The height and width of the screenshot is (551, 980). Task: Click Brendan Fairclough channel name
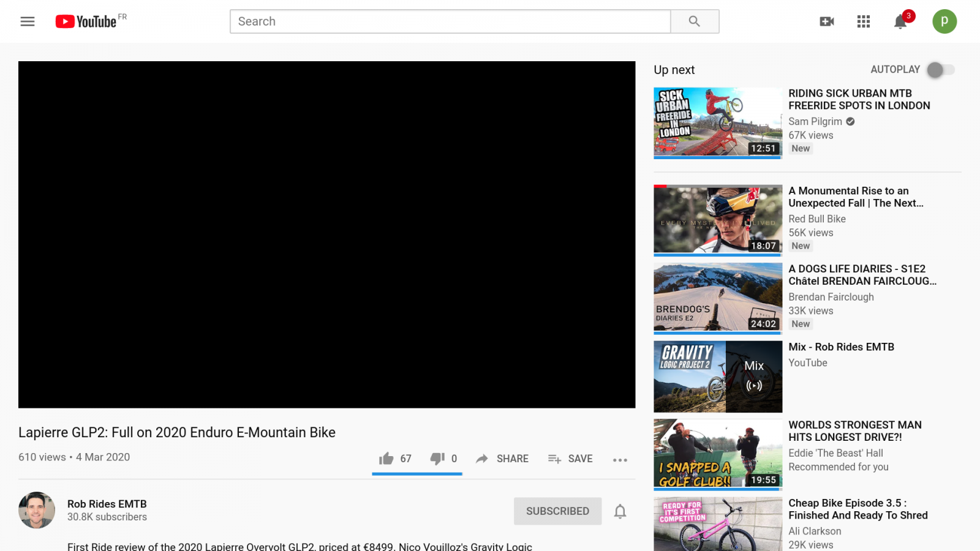[831, 297]
